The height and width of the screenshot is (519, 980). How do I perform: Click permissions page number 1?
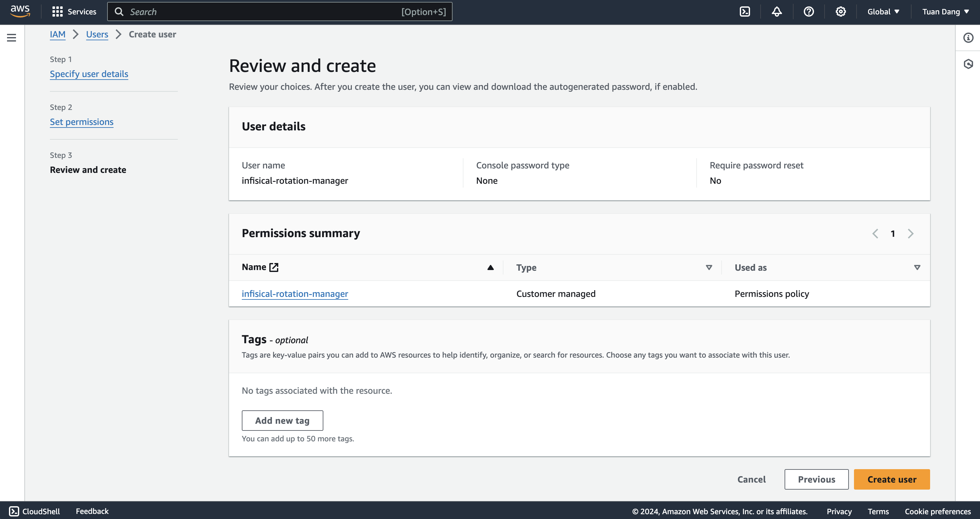(892, 234)
